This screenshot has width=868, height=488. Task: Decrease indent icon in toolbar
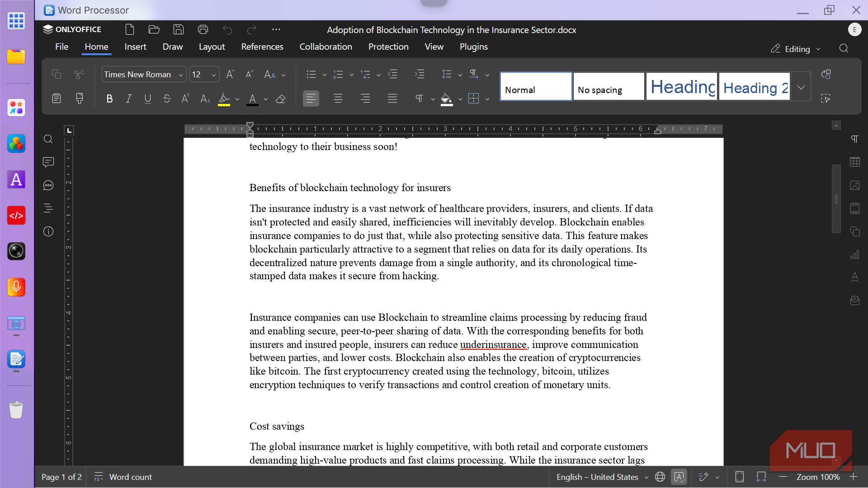click(393, 74)
